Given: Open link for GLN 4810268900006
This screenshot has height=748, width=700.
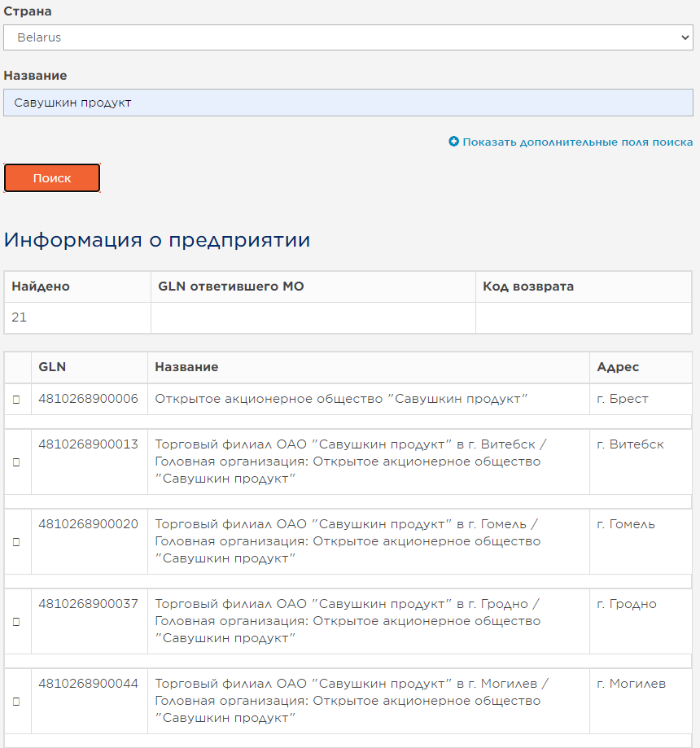Looking at the screenshot, I should 89,398.
